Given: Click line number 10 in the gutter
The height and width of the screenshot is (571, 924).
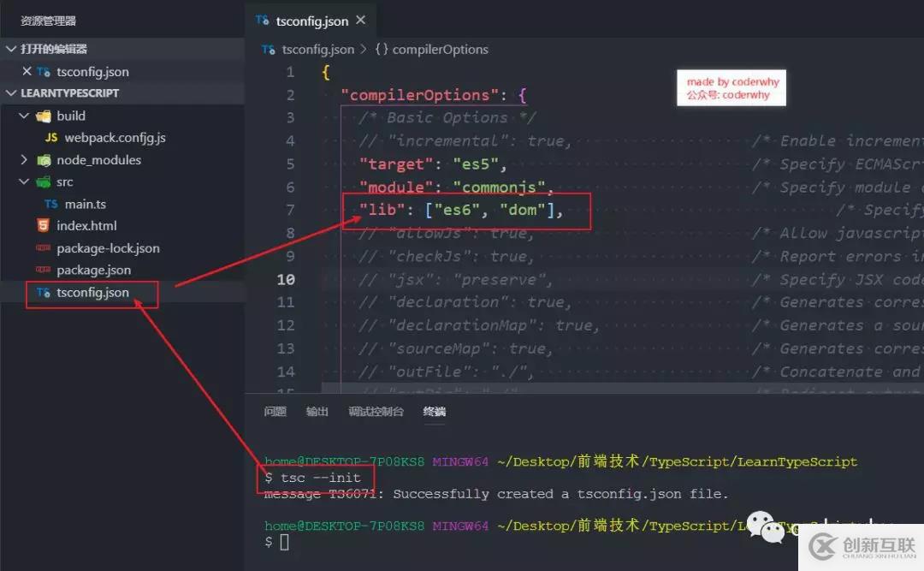Looking at the screenshot, I should pyautogui.click(x=286, y=280).
